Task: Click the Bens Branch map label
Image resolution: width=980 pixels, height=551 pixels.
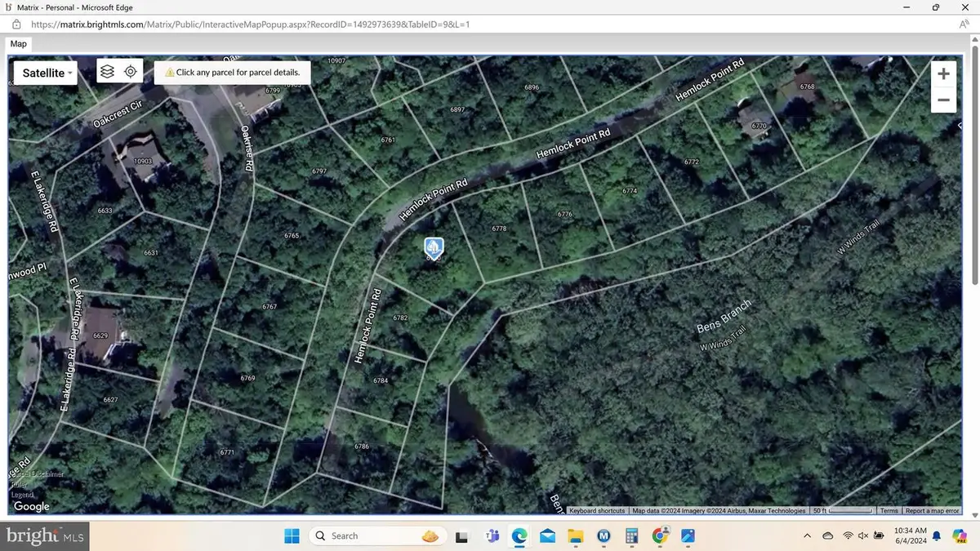Action: coord(724,317)
